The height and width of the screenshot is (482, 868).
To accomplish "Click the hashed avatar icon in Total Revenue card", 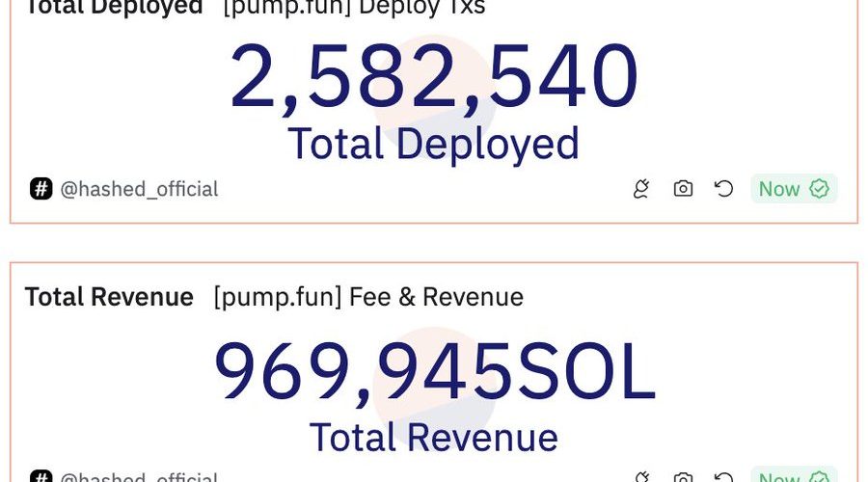I will click(41, 477).
